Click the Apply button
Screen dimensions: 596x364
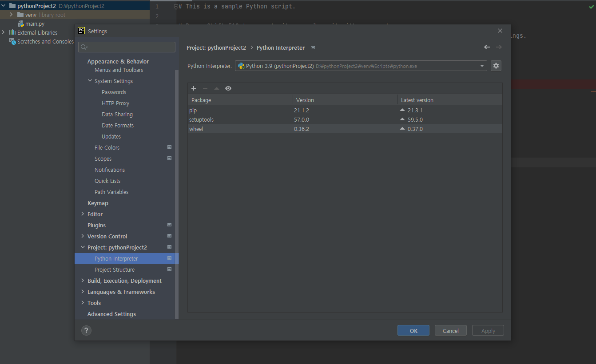(488, 331)
